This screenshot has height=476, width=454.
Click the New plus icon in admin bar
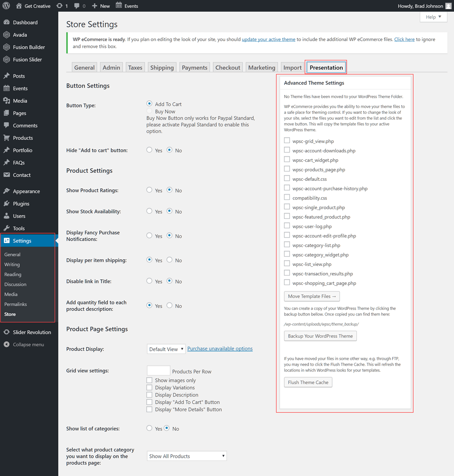click(94, 6)
